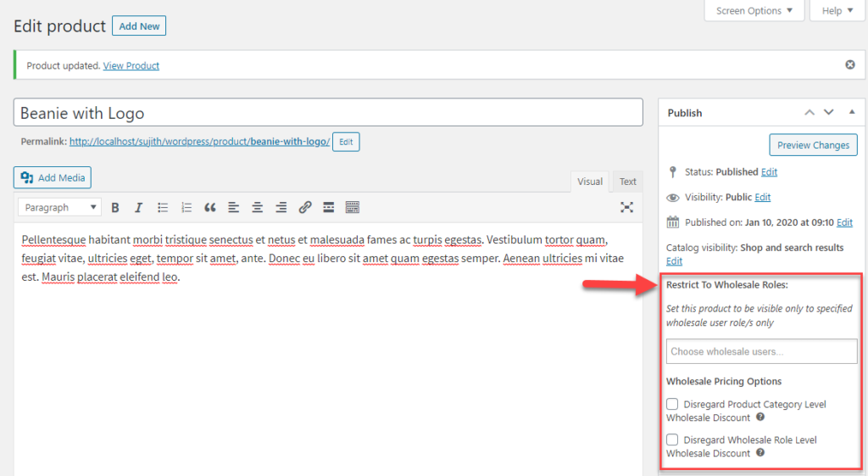Screen dimensions: 868x476
Task: Dismiss the Product updated notice
Action: coord(850,64)
